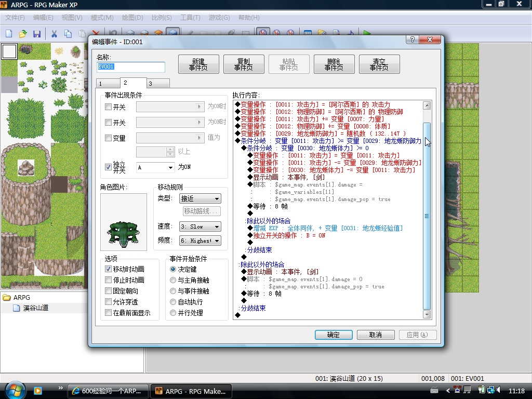Open the 频度 dropdown showing 6: Highest

(x=200, y=241)
